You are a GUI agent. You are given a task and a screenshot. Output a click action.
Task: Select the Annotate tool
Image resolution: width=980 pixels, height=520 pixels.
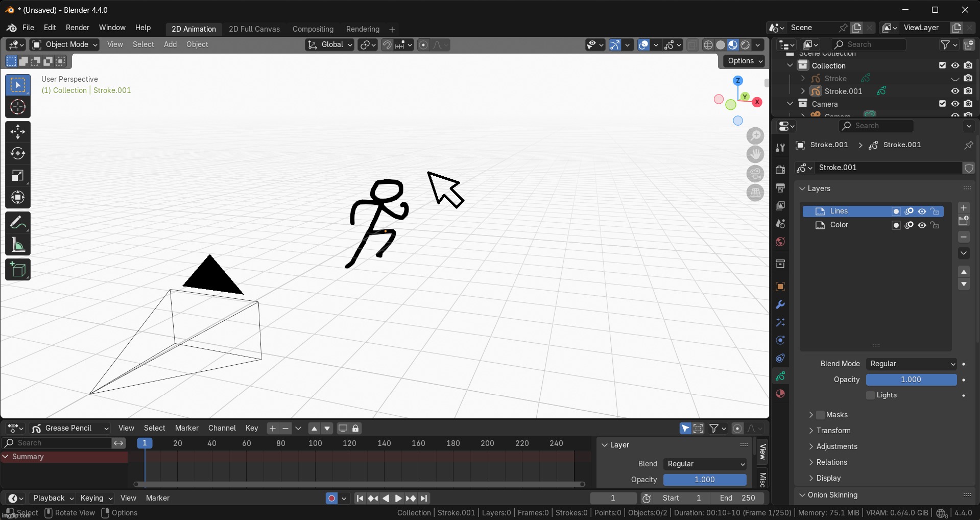18,223
